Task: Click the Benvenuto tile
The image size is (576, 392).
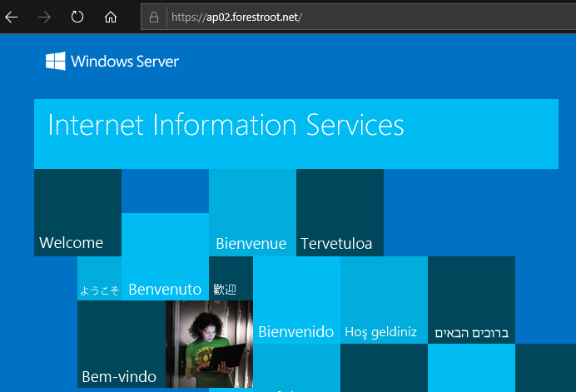Action: tap(166, 257)
